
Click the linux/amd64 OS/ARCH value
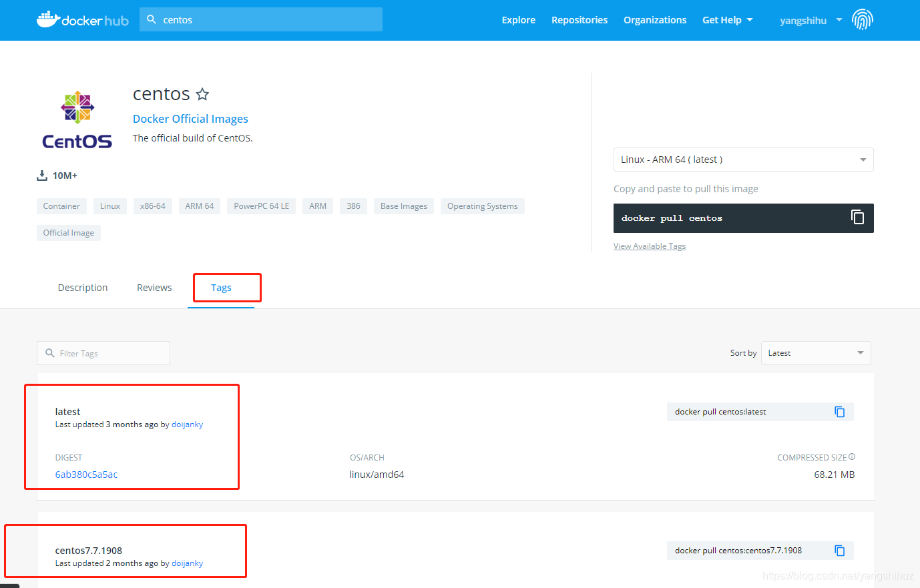tap(377, 475)
